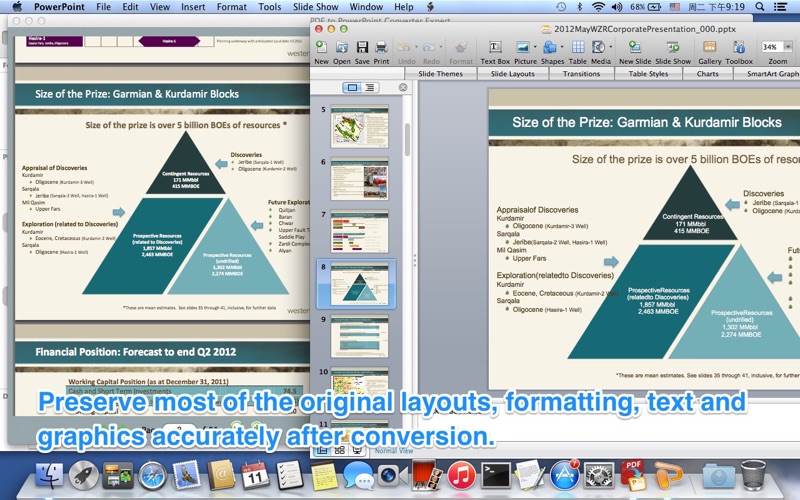Print the presentation via the Print icon

click(x=381, y=48)
